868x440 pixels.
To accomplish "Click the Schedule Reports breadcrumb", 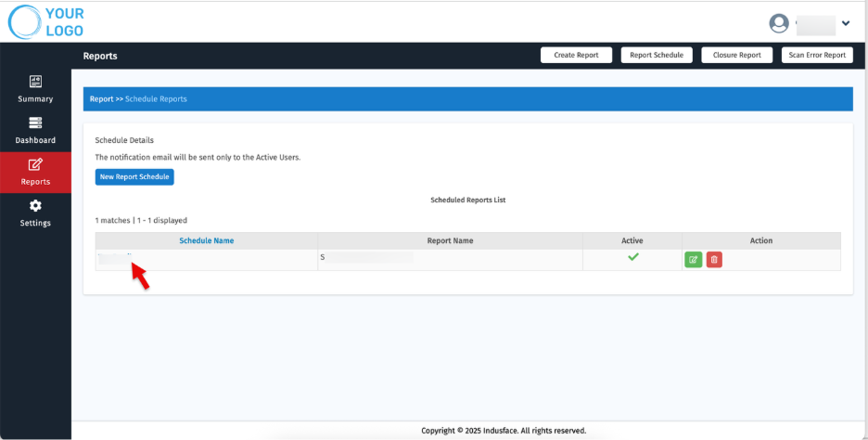I will point(156,99).
